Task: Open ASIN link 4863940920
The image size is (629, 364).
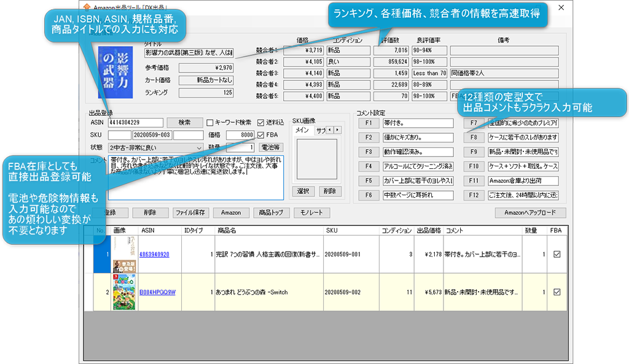Action: (x=154, y=254)
